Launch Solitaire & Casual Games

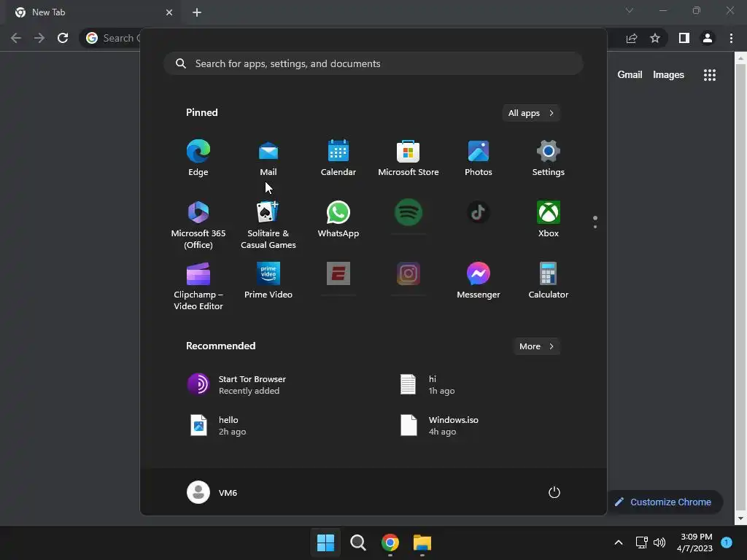coord(268,225)
